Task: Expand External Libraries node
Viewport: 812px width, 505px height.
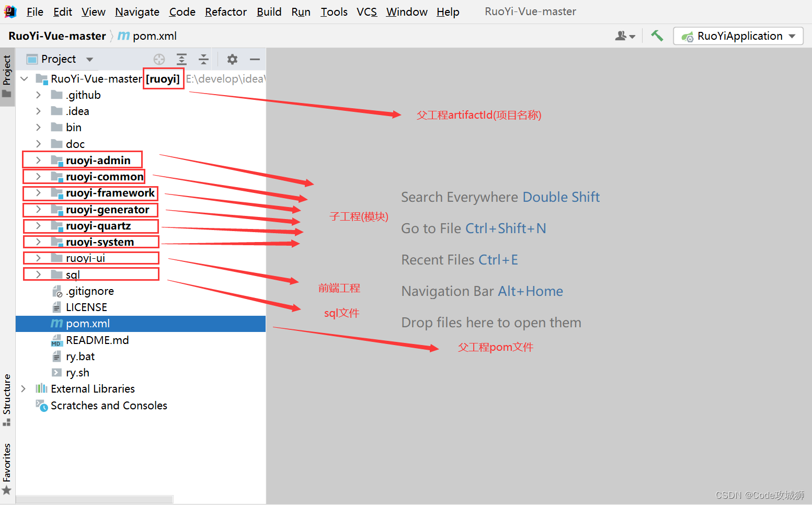Action: (24, 388)
